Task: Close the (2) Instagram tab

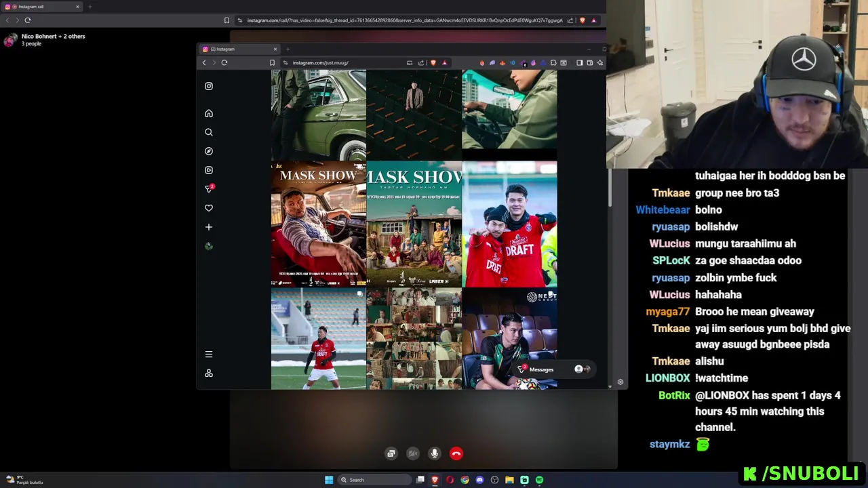Action: [275, 49]
